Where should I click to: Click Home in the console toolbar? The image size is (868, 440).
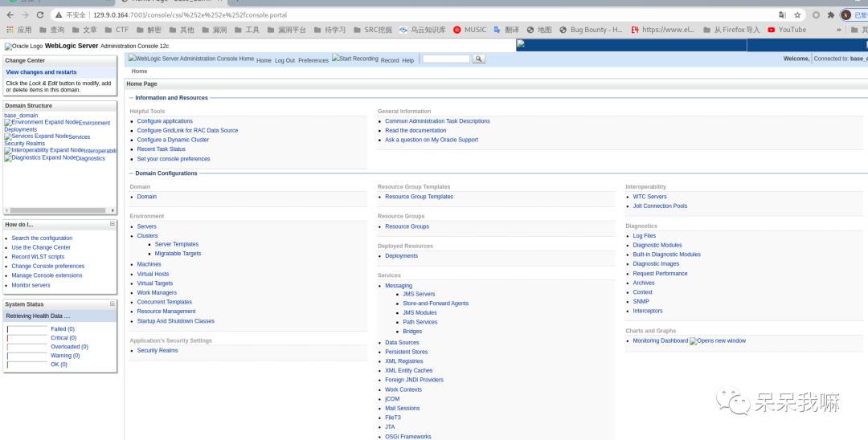(x=264, y=61)
